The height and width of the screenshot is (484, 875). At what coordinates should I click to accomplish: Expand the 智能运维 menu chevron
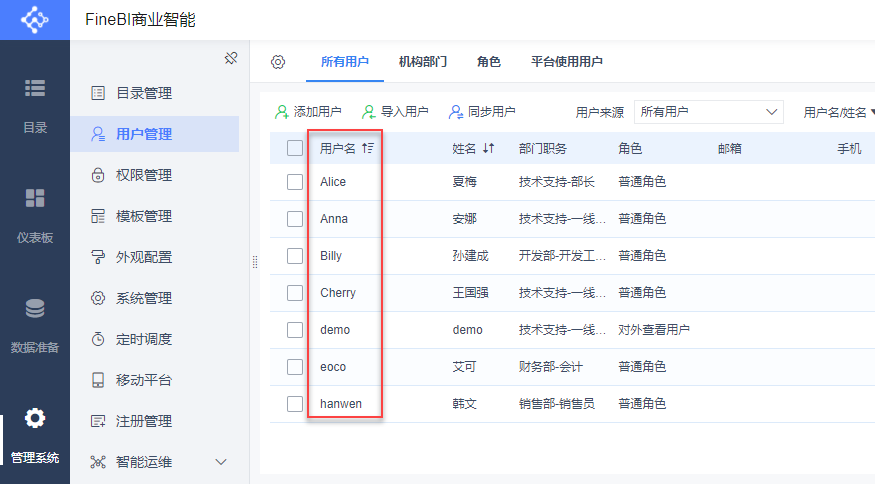click(221, 462)
